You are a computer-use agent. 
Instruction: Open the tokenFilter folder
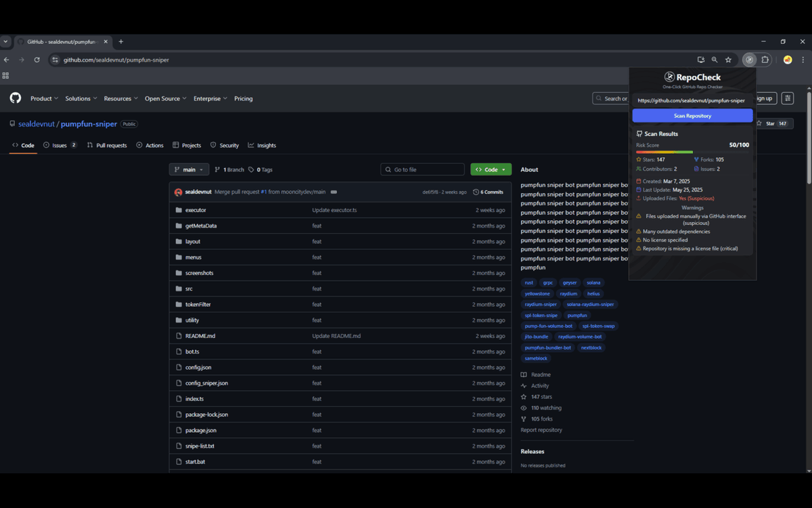[x=198, y=304]
